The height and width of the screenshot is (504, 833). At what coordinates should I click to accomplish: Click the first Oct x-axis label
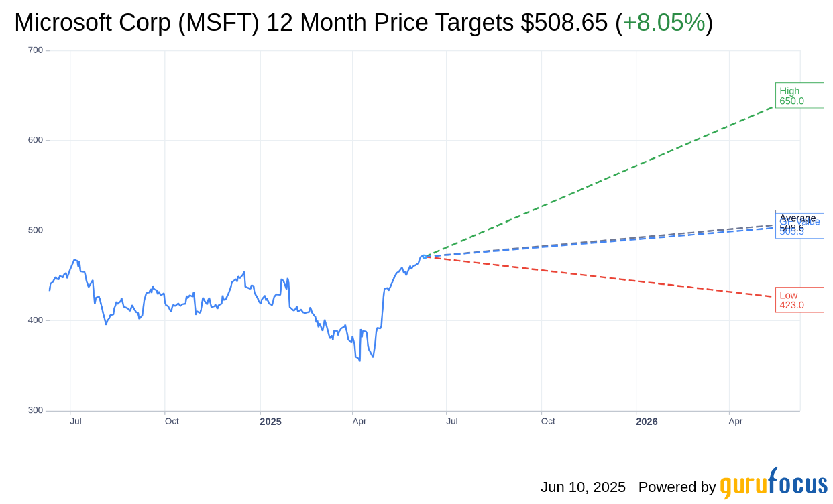point(172,421)
